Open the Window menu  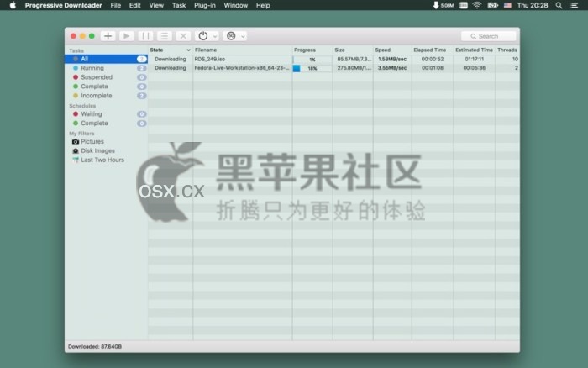click(x=235, y=5)
